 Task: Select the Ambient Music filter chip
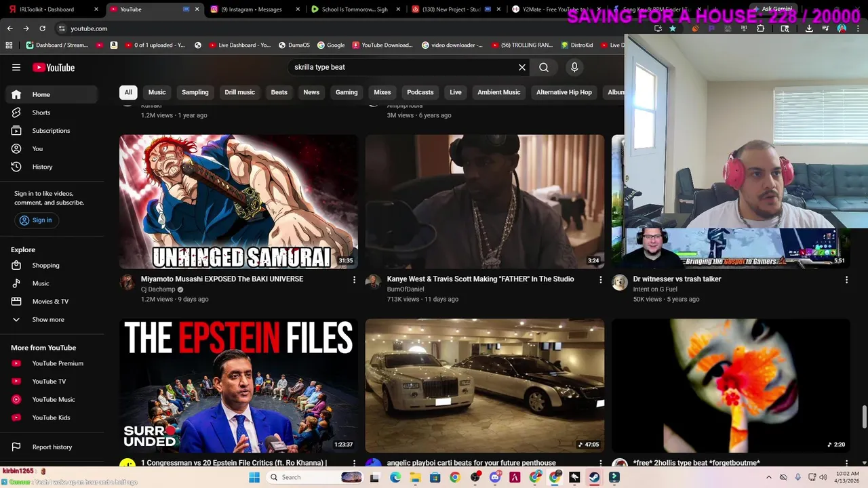coord(499,92)
